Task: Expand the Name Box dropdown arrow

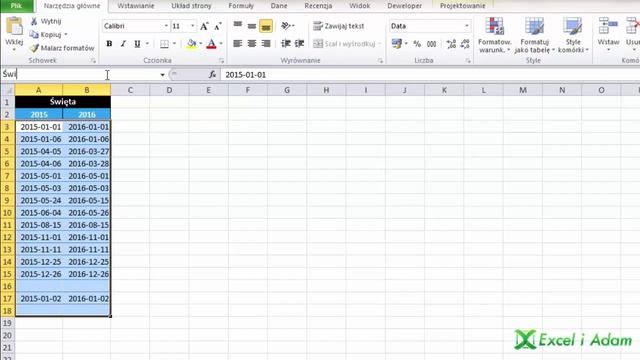Action: 162,75
